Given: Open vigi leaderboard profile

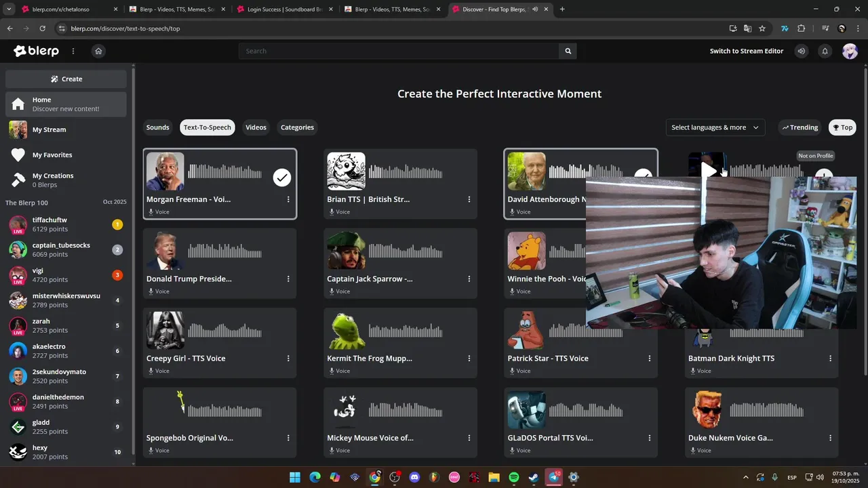Looking at the screenshot, I should click(x=66, y=275).
